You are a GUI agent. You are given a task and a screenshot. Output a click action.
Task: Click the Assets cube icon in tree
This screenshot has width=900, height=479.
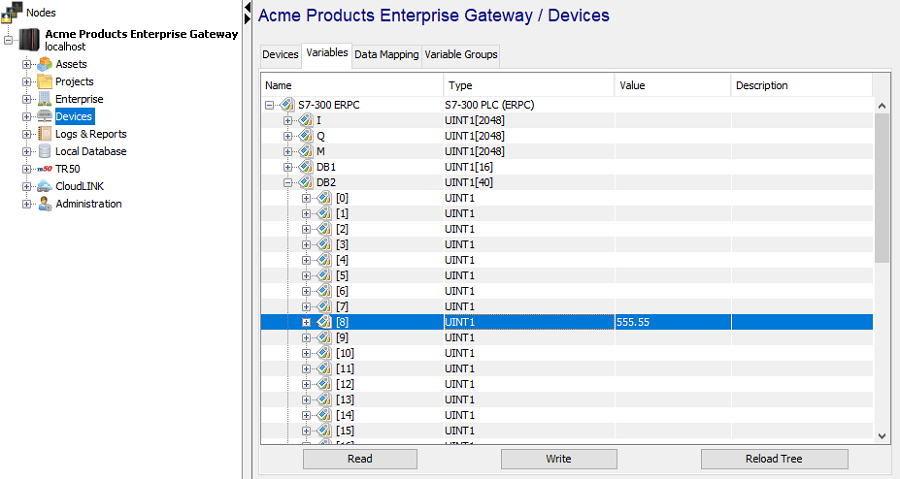click(x=45, y=64)
